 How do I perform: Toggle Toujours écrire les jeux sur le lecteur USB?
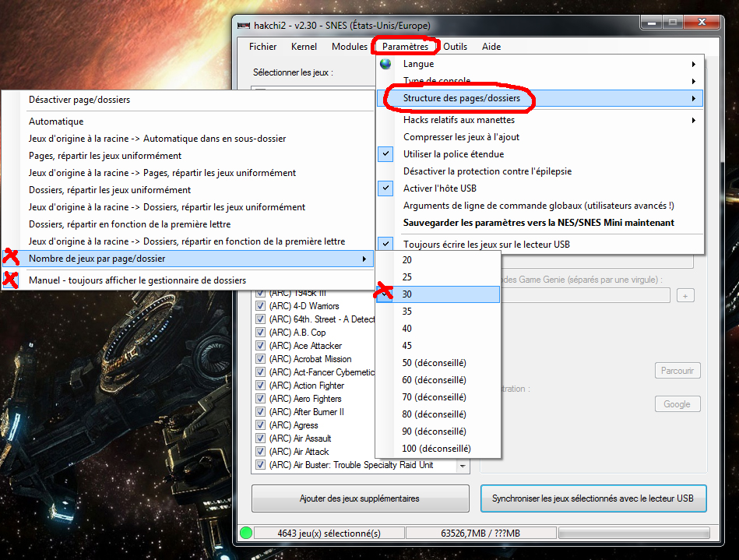(x=540, y=245)
